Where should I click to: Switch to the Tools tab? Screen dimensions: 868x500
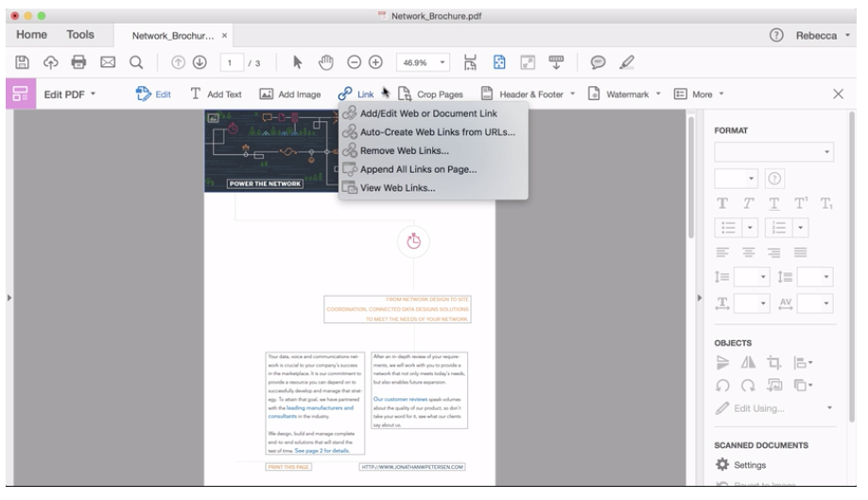pyautogui.click(x=79, y=35)
